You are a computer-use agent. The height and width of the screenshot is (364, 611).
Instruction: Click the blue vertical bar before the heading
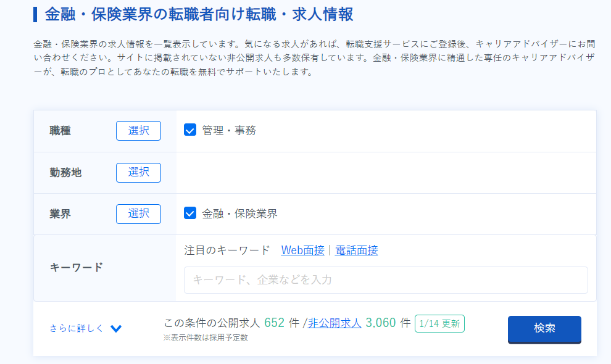[x=35, y=14]
